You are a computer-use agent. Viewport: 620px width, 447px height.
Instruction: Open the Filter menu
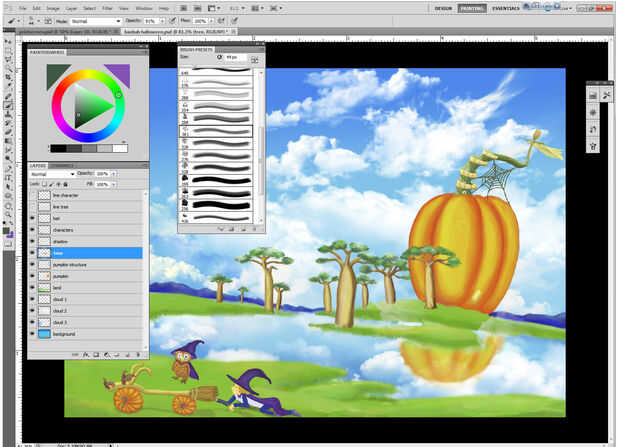(107, 8)
